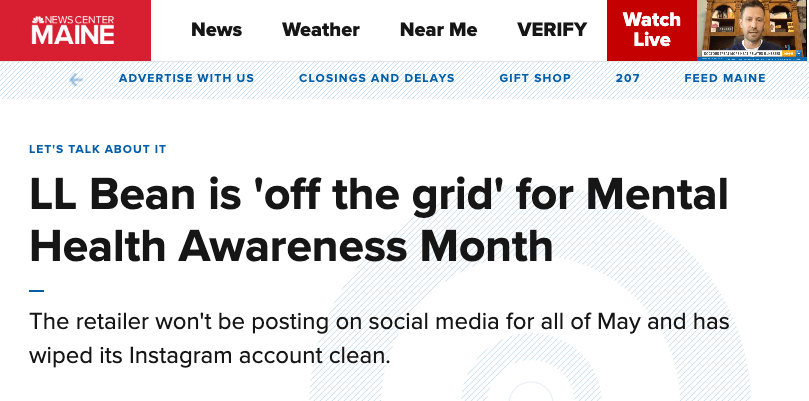This screenshot has width=809, height=401.
Task: Open the Feed Maine link
Action: click(x=725, y=78)
